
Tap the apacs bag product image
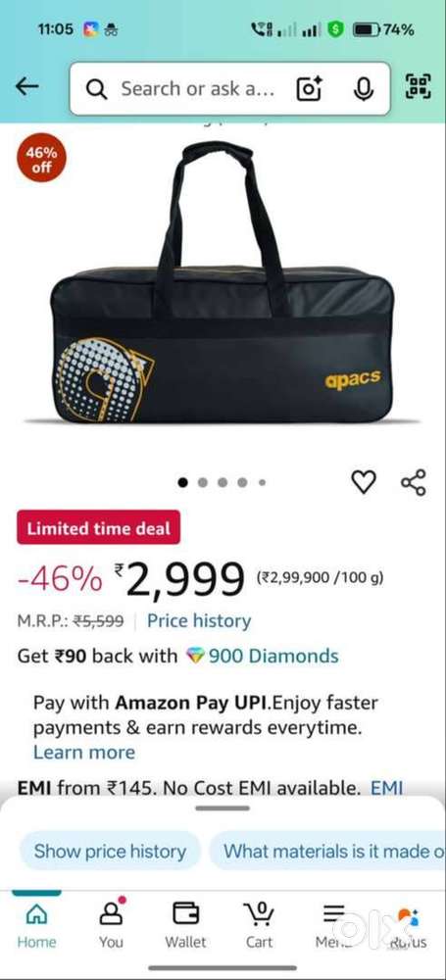(x=223, y=284)
